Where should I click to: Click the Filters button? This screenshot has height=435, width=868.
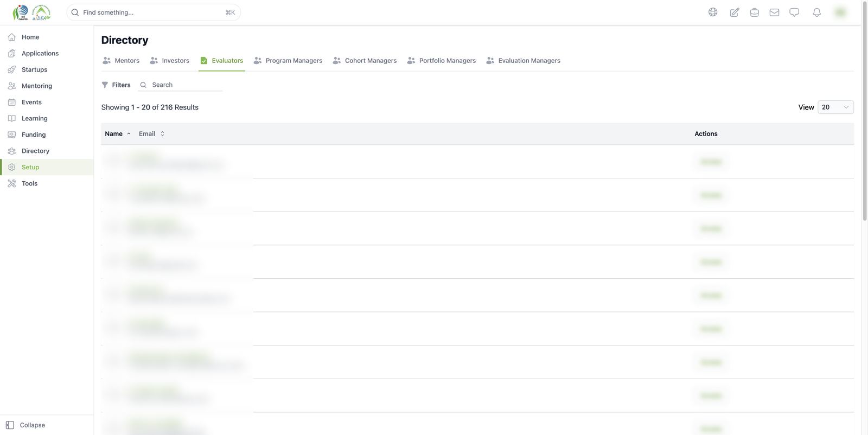(116, 85)
